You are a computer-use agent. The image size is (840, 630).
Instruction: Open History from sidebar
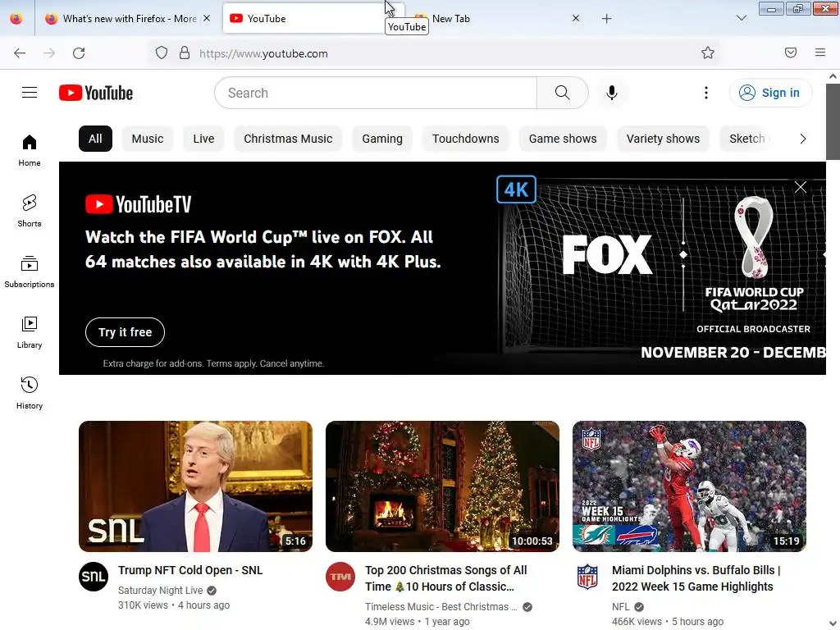click(30, 393)
